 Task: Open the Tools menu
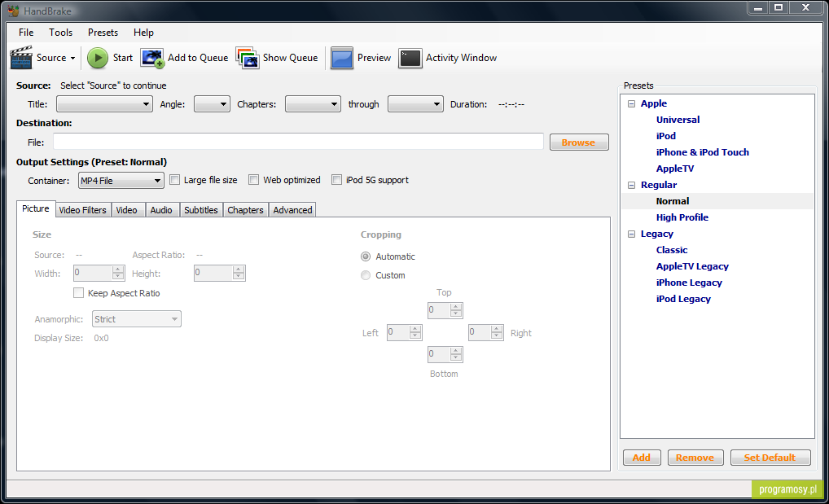61,33
